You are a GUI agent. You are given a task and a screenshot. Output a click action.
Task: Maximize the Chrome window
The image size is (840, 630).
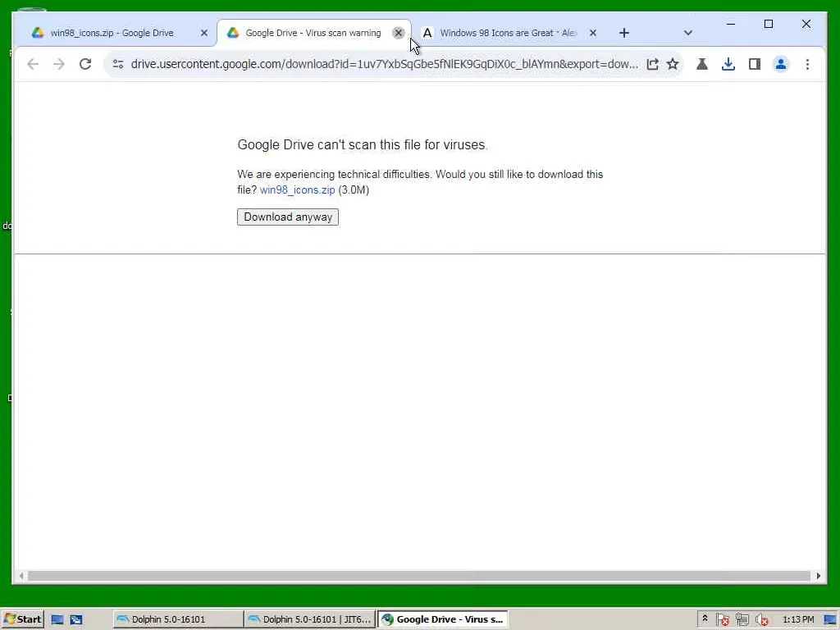(x=768, y=24)
